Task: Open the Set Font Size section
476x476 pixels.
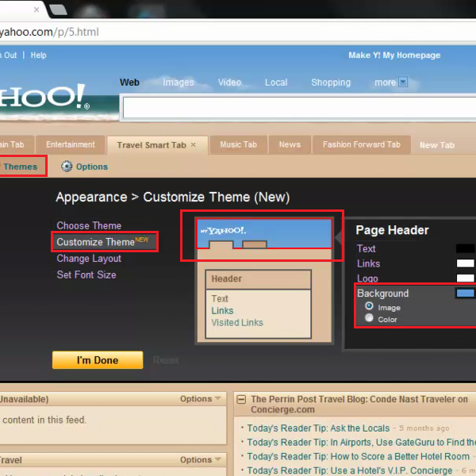Action: point(86,274)
